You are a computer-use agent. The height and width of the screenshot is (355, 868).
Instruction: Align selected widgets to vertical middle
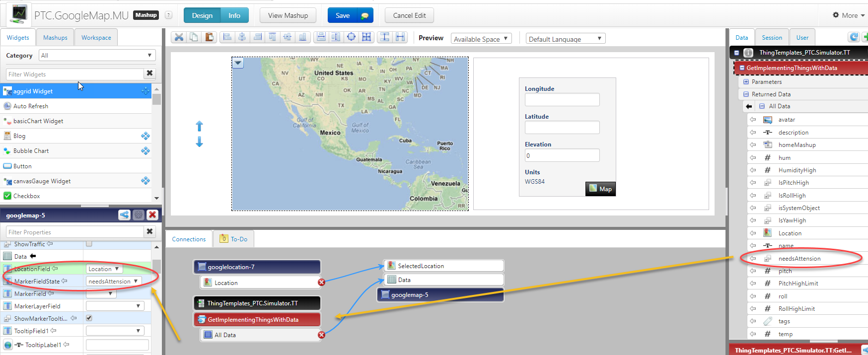coord(288,37)
